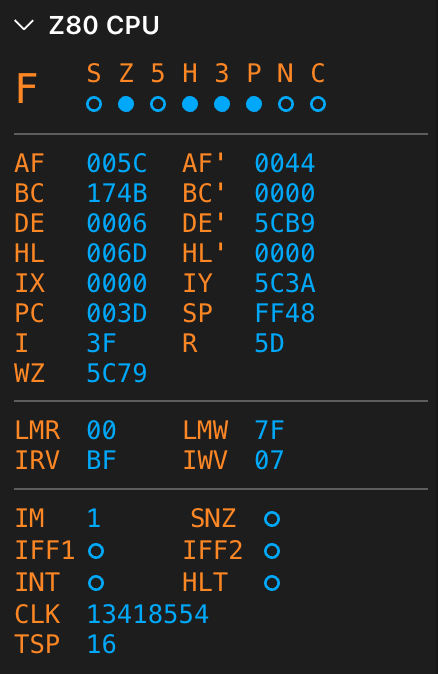The height and width of the screenshot is (674, 438).
Task: Click the IWV label
Action: [x=205, y=460]
